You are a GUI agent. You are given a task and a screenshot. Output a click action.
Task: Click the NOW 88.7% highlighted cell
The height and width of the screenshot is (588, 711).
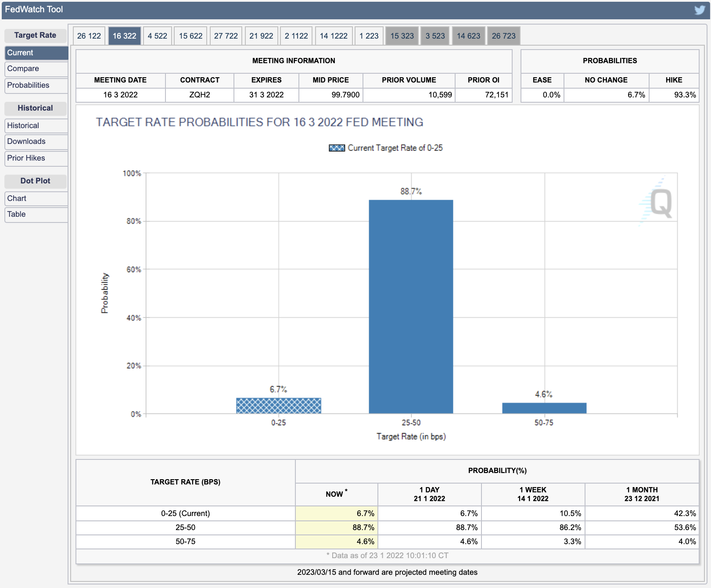click(337, 527)
